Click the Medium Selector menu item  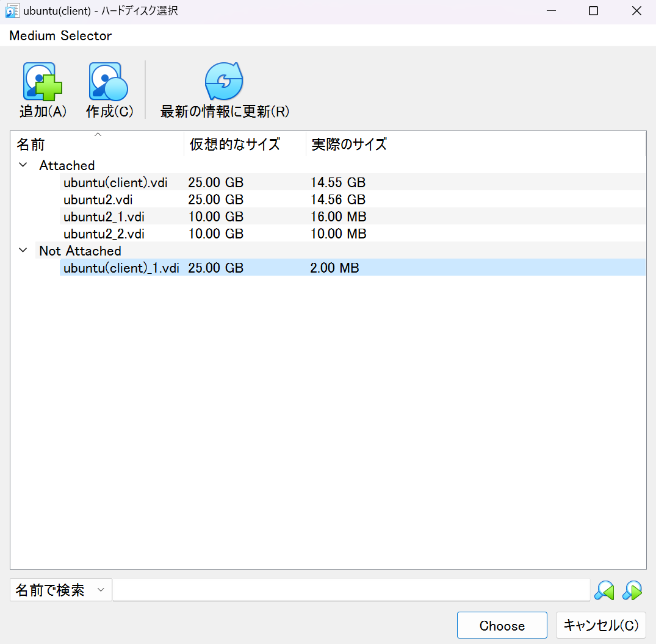pos(60,36)
